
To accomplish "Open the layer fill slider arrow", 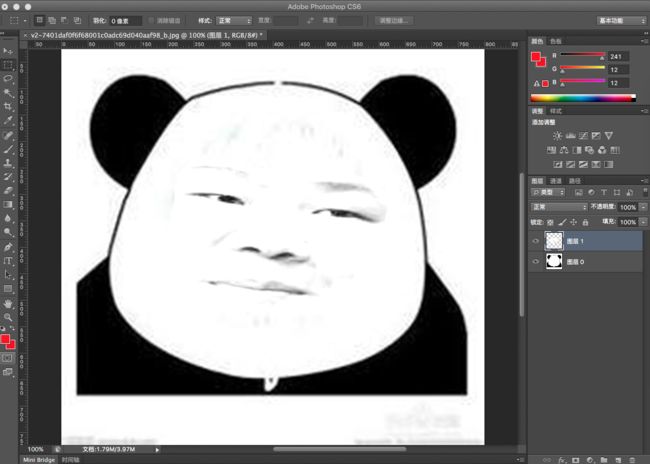I will (644, 222).
